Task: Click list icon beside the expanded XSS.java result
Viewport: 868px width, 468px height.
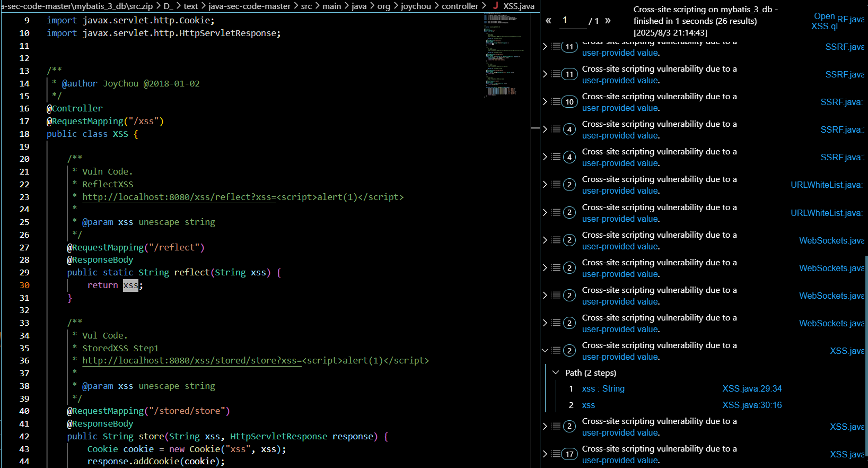Action: coord(556,350)
